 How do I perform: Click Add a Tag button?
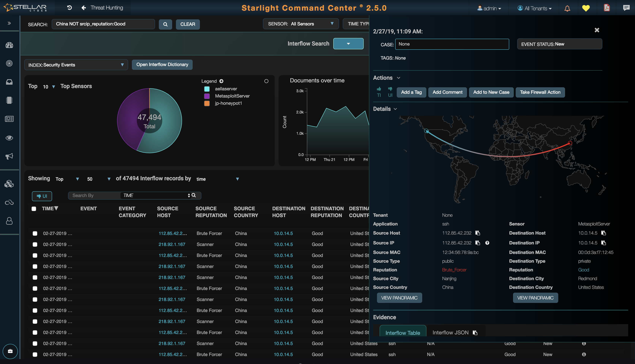411,92
